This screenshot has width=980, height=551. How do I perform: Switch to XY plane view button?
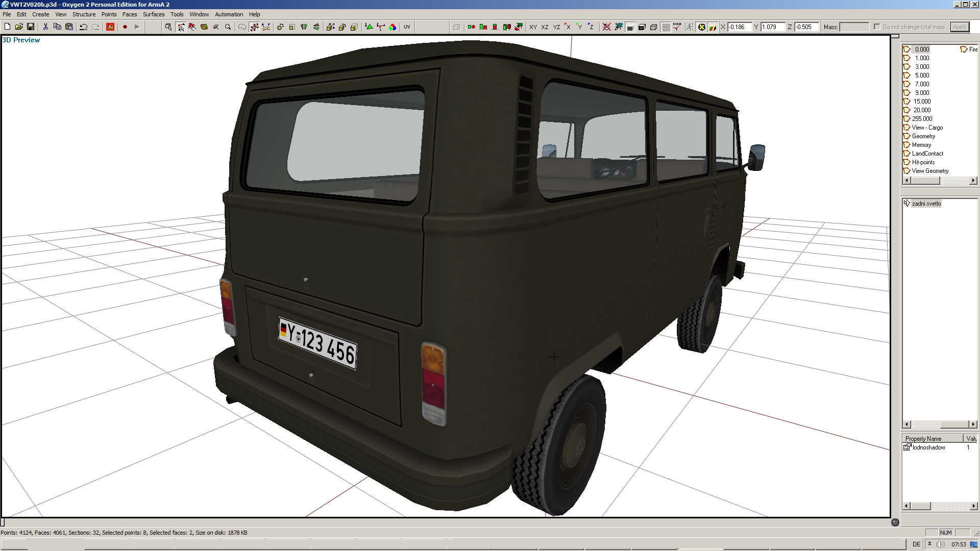pos(533,27)
